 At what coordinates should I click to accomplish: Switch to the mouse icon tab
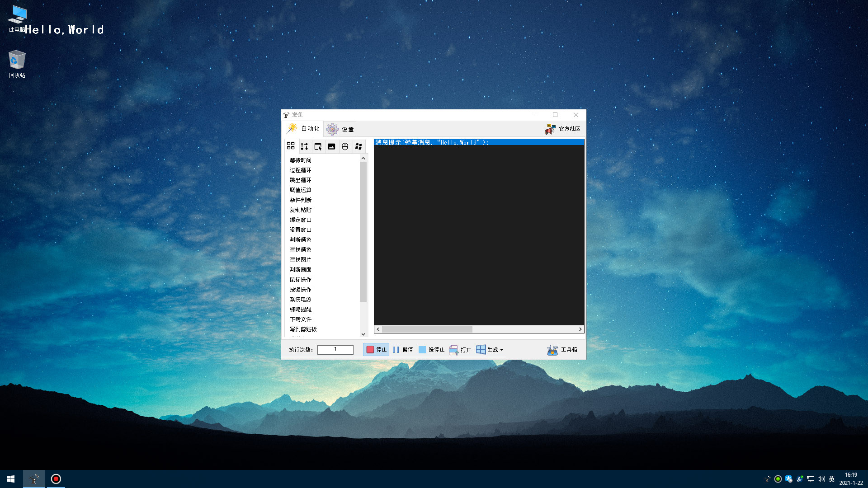pos(345,146)
